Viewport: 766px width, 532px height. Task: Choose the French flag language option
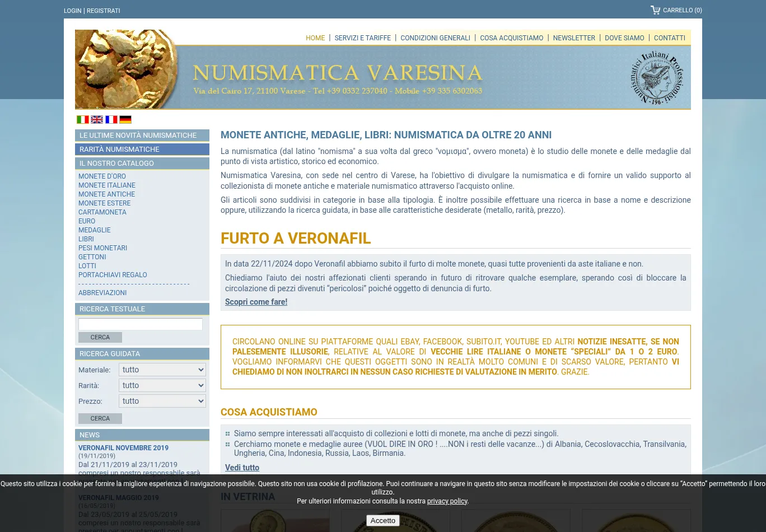[x=111, y=119]
